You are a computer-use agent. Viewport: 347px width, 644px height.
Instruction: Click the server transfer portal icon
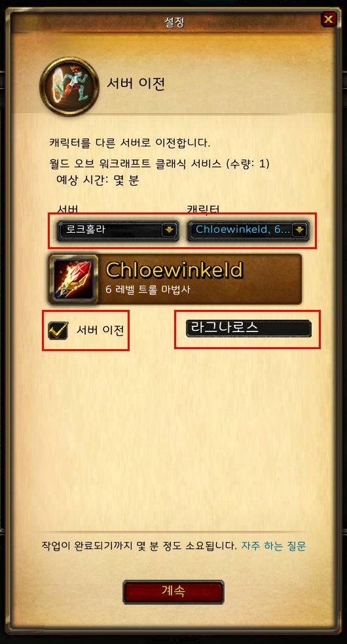[69, 86]
